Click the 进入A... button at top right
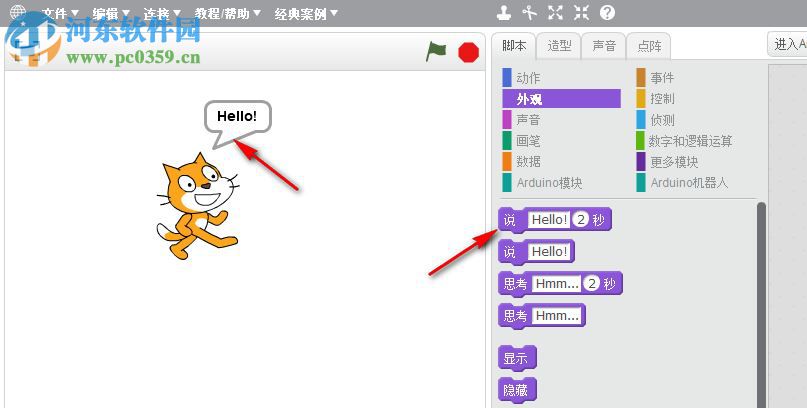This screenshot has width=807, height=408. click(787, 44)
